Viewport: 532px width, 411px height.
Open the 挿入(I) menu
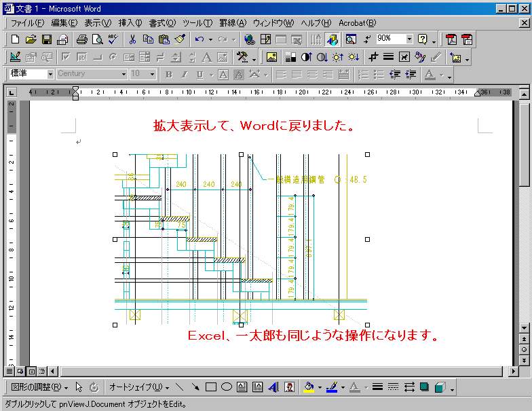(130, 23)
